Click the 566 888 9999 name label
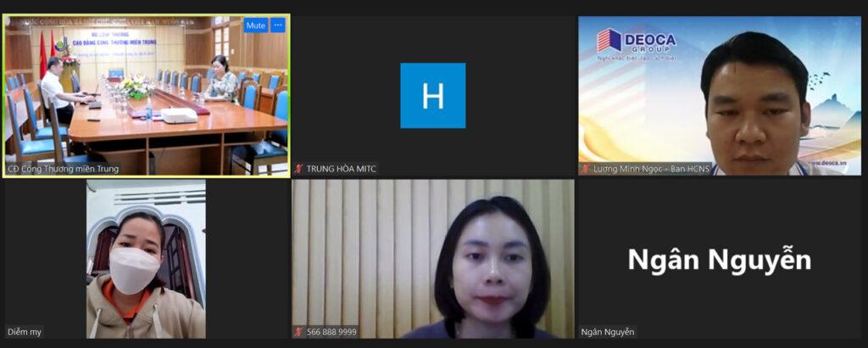 (331, 332)
